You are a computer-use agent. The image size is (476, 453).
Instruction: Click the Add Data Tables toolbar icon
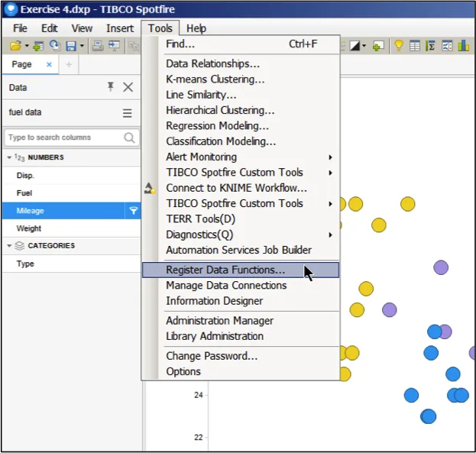coord(38,46)
